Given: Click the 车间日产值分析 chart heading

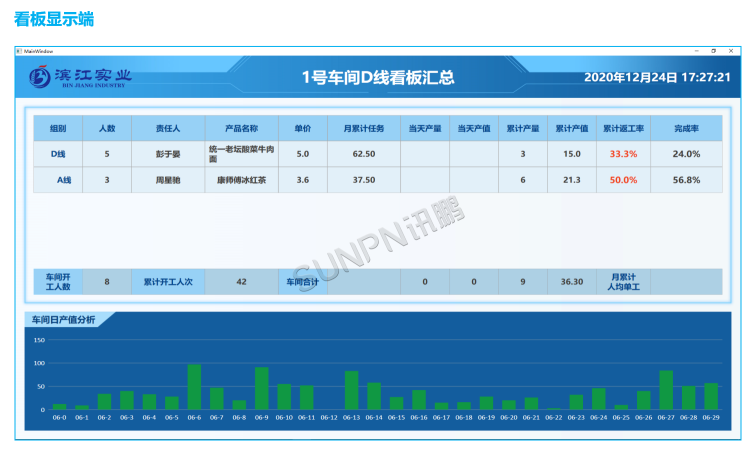Looking at the screenshot, I should pyautogui.click(x=64, y=320).
